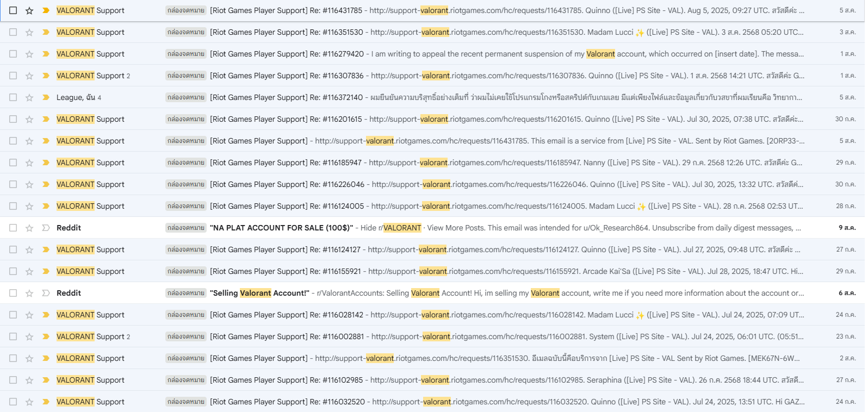Click the inbox label on ticket #116124127 email
The width and height of the screenshot is (868, 412).
click(186, 249)
